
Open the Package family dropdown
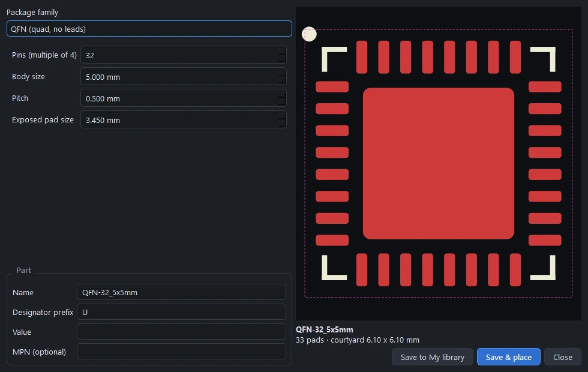pos(149,29)
